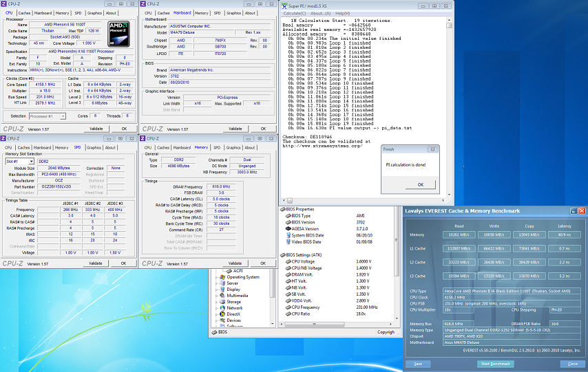Open About tab in top-left CPU-Z window
Screen dimensions: 588x372
pyautogui.click(x=111, y=13)
